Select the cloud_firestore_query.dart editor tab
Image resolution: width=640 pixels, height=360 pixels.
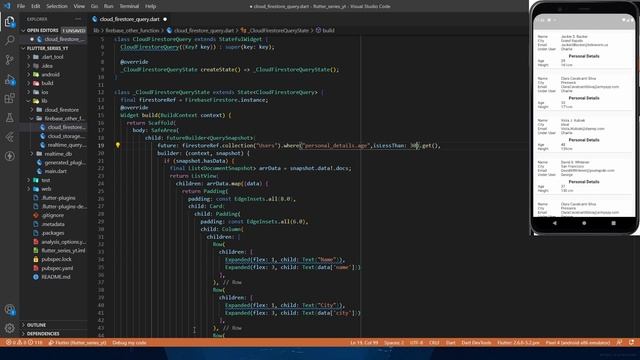129,19
